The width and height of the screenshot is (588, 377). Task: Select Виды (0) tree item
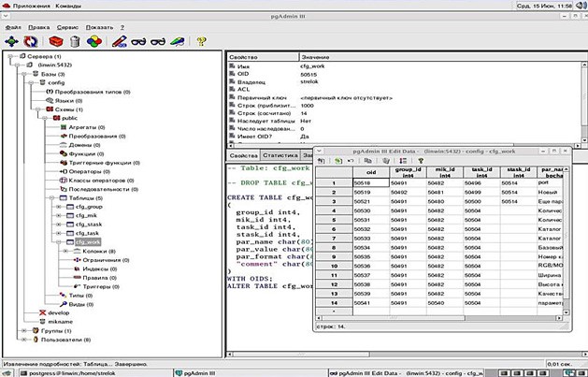[81, 305]
